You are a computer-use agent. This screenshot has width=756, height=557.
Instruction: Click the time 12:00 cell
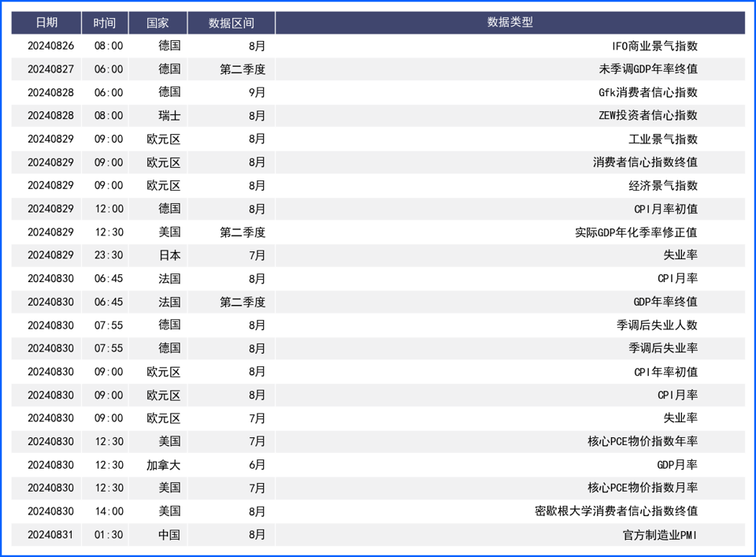(x=109, y=209)
